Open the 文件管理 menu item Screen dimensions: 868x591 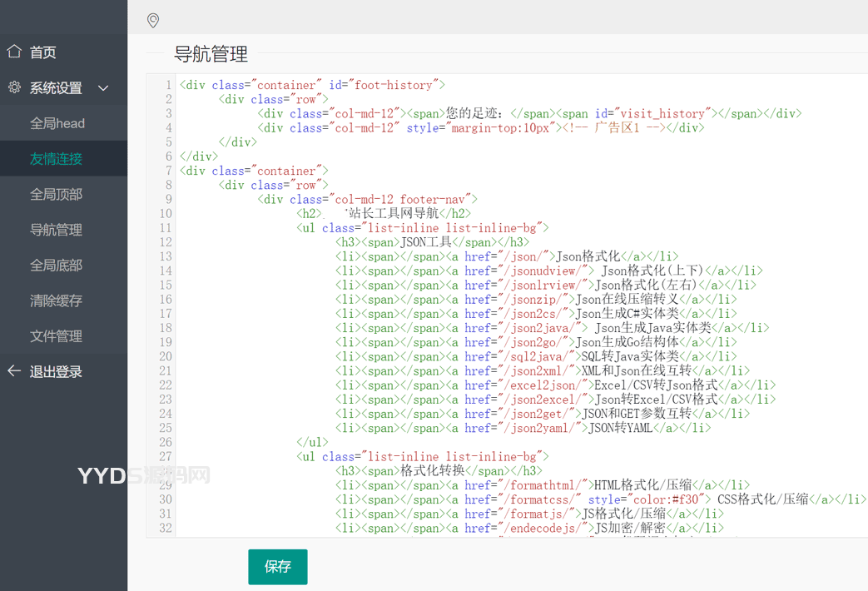coord(57,336)
